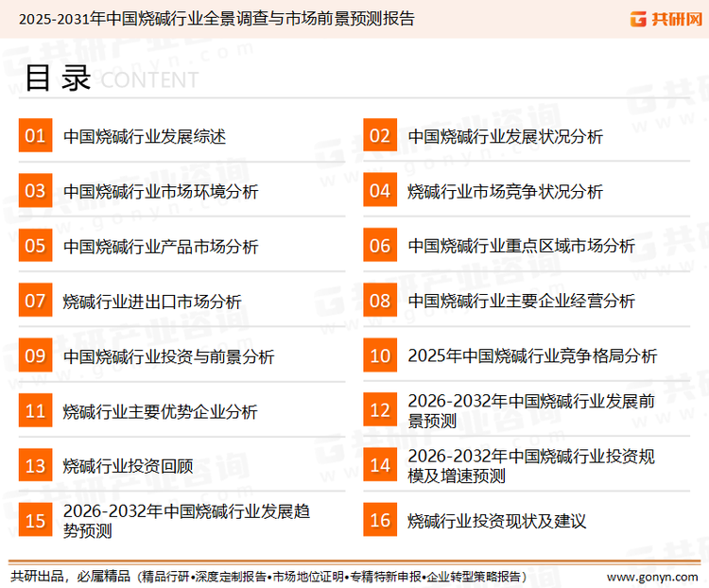Select chapter 2026-2032年中国烧碱行业发展前景预测

click(x=531, y=410)
